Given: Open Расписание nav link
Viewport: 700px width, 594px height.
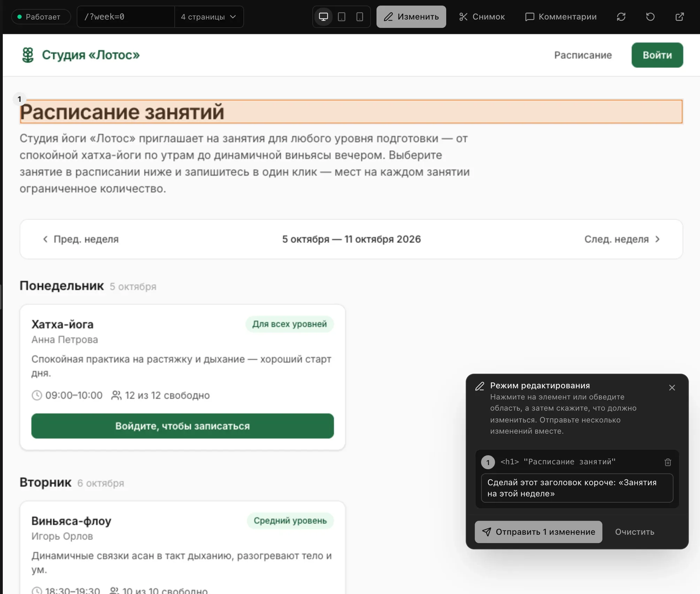Looking at the screenshot, I should [583, 55].
